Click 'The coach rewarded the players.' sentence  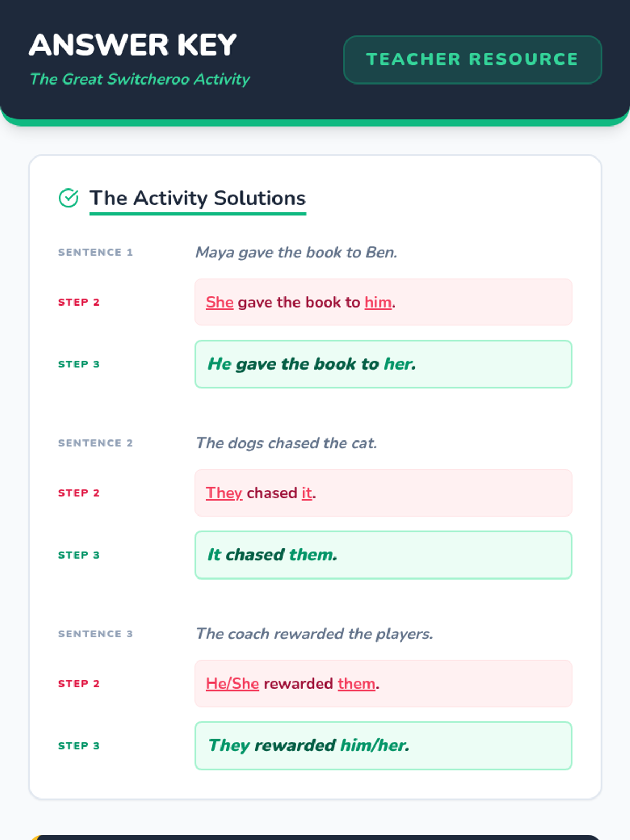(314, 634)
